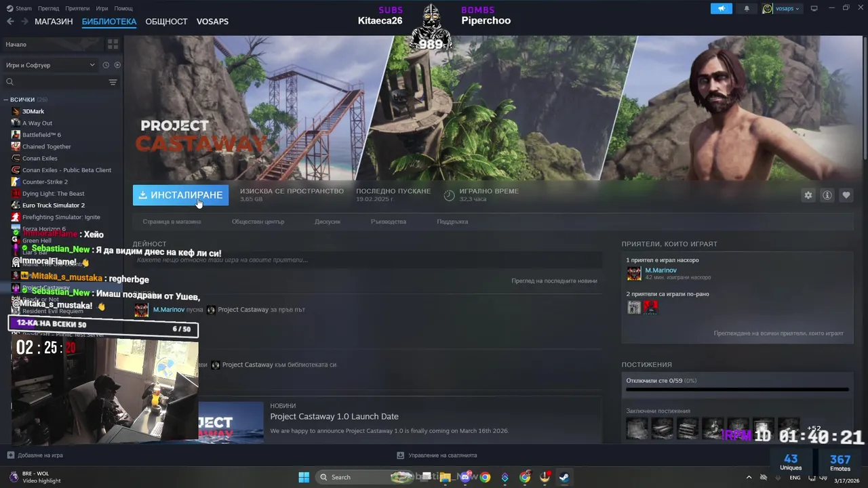
Task: Open the Помощ menu
Action: (x=123, y=8)
